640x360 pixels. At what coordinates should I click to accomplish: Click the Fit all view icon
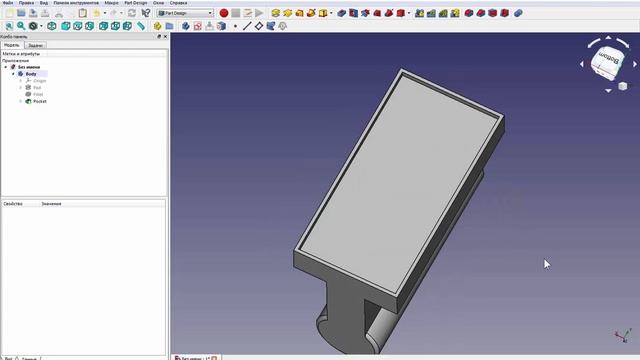(9, 26)
